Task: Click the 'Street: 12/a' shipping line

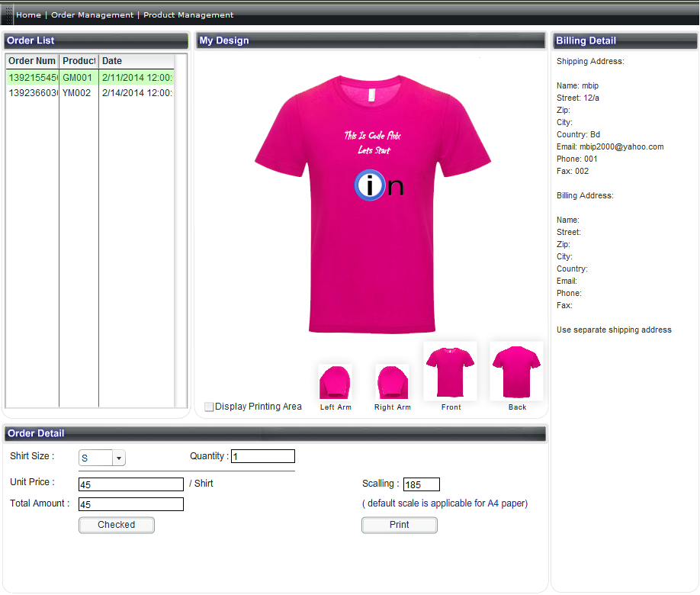Action: click(578, 98)
